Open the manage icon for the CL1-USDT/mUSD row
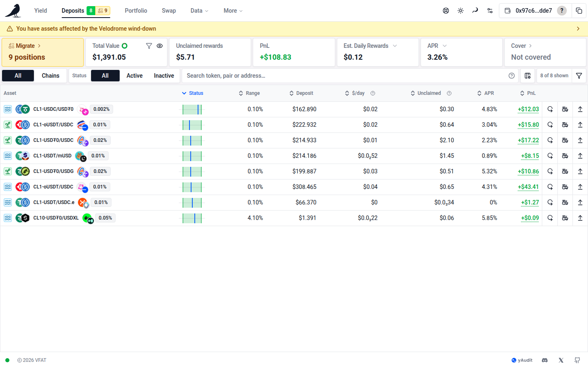Viewport: 588px width, 368px height. pos(565,156)
